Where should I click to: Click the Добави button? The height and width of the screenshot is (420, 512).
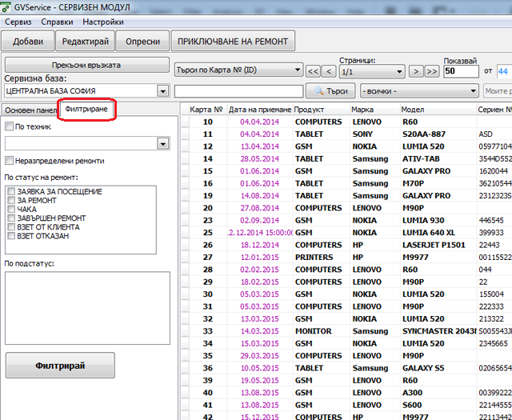click(x=28, y=42)
